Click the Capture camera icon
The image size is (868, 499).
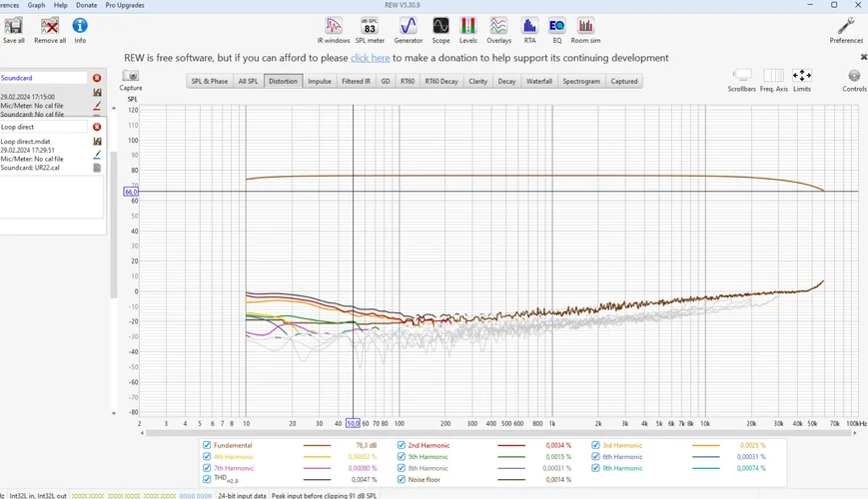pyautogui.click(x=131, y=76)
